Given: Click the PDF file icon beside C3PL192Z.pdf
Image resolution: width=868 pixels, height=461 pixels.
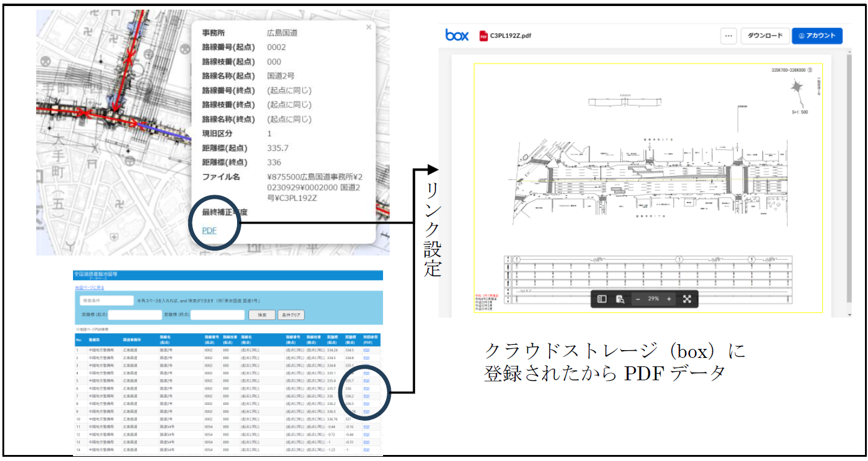Looking at the screenshot, I should (483, 36).
